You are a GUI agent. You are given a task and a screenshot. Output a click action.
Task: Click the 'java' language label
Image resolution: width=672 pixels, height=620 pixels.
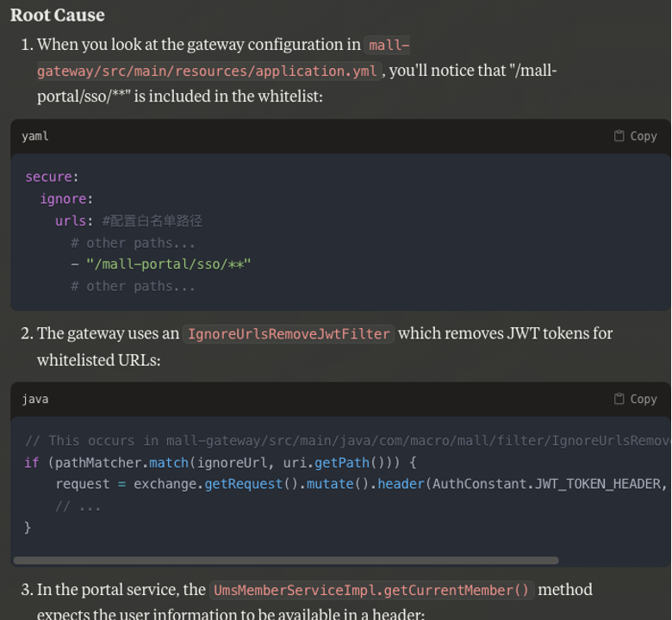point(35,400)
